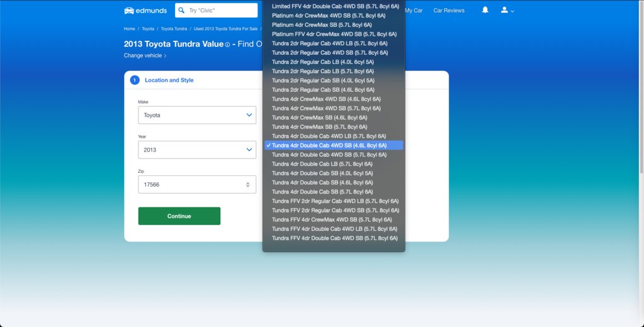The height and width of the screenshot is (327, 644).
Task: Open the Edmunds logo home page
Action: pos(145,11)
